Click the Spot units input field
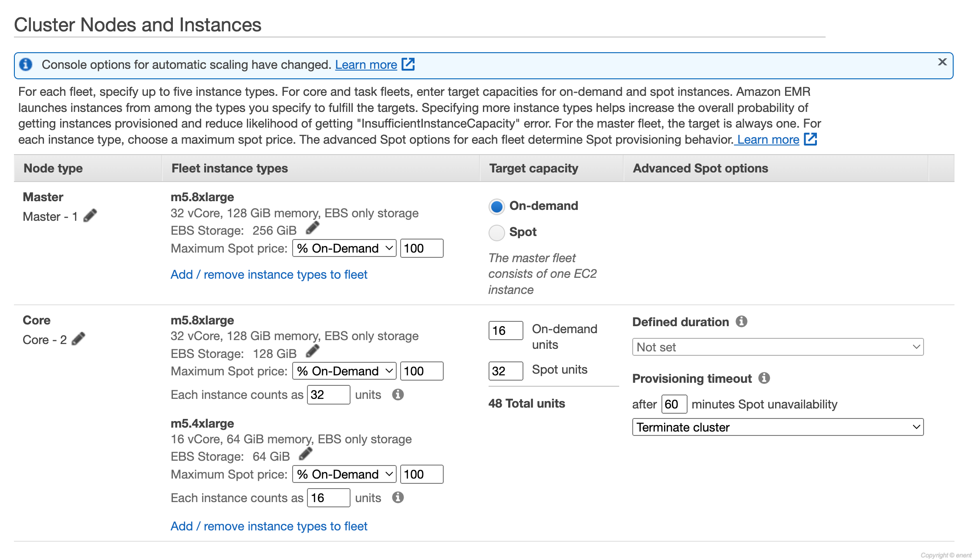Viewport: 978px width, 560px height. (505, 371)
